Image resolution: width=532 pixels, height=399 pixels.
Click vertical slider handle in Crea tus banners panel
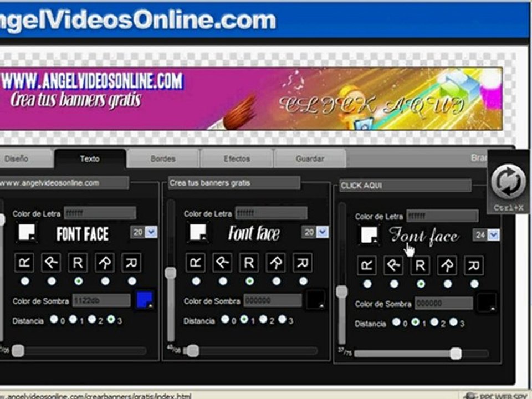[x=171, y=273]
